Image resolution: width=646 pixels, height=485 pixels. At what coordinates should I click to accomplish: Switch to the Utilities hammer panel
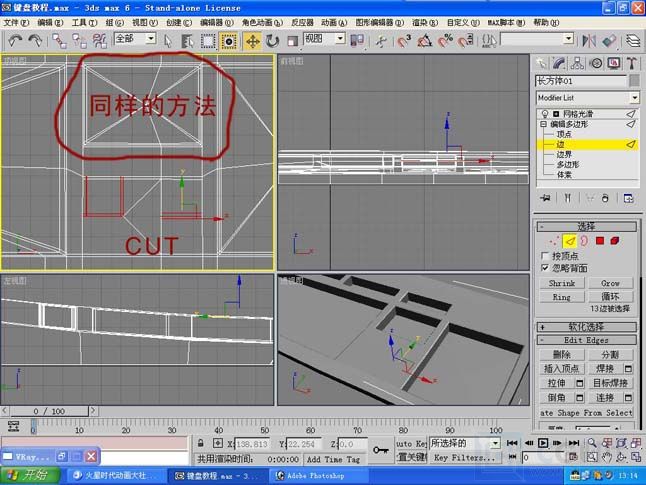[632, 63]
